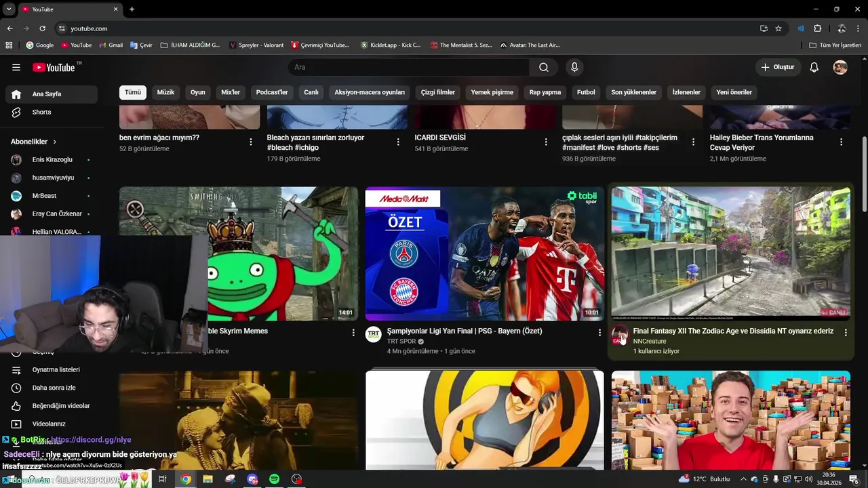Open Daha sonra izle in sidebar
This screenshot has height=488, width=868.
tap(52, 388)
